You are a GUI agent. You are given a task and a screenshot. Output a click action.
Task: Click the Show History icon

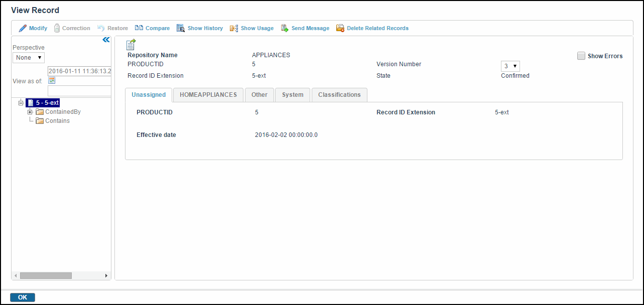(181, 29)
